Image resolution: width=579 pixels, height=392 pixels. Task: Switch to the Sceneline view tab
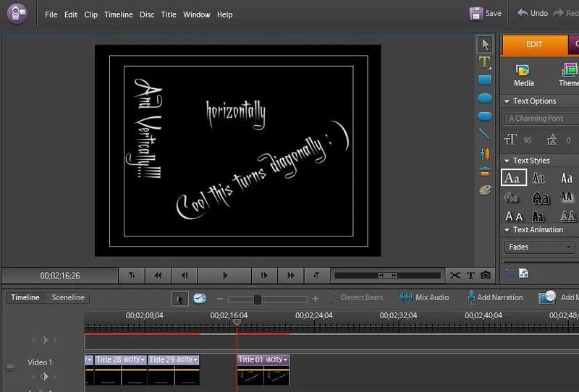click(x=68, y=297)
